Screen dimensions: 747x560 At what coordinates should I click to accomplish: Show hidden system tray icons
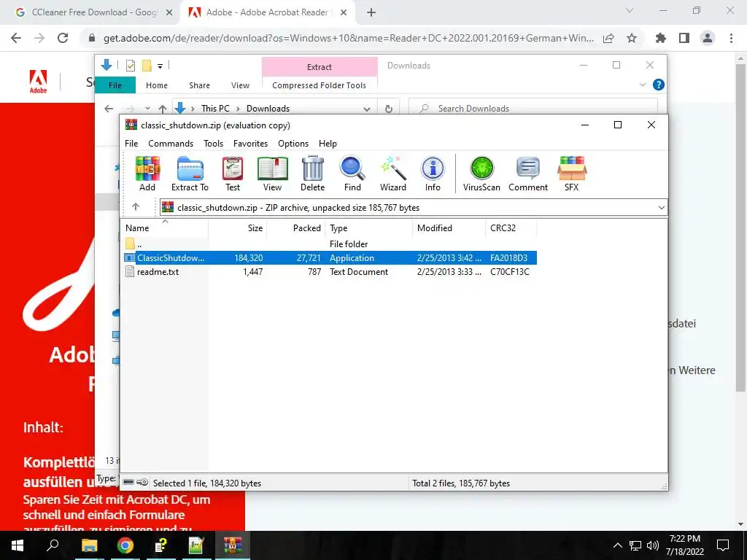point(617,545)
